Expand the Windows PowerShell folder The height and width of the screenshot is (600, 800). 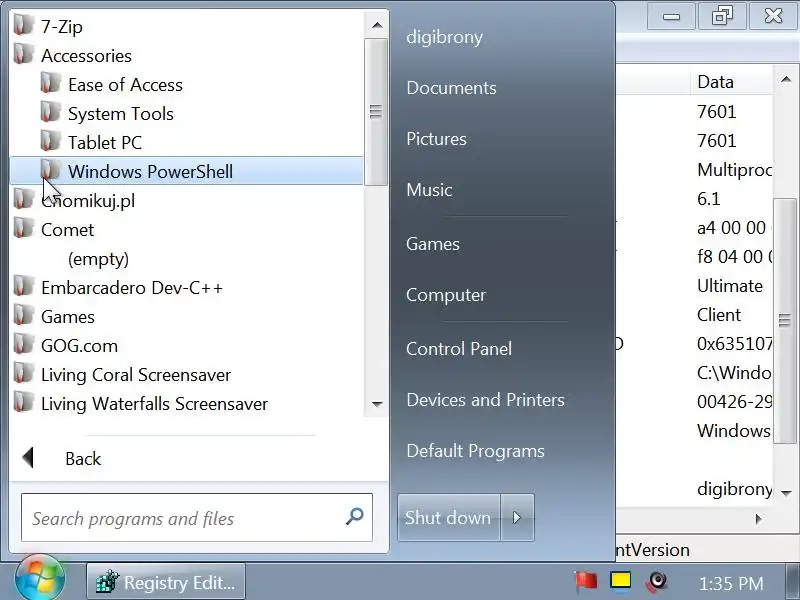(187, 171)
